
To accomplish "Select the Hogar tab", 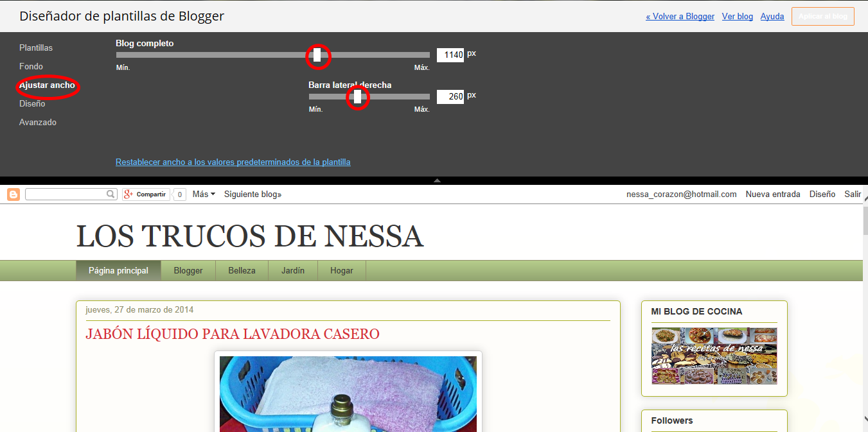I will pyautogui.click(x=342, y=270).
